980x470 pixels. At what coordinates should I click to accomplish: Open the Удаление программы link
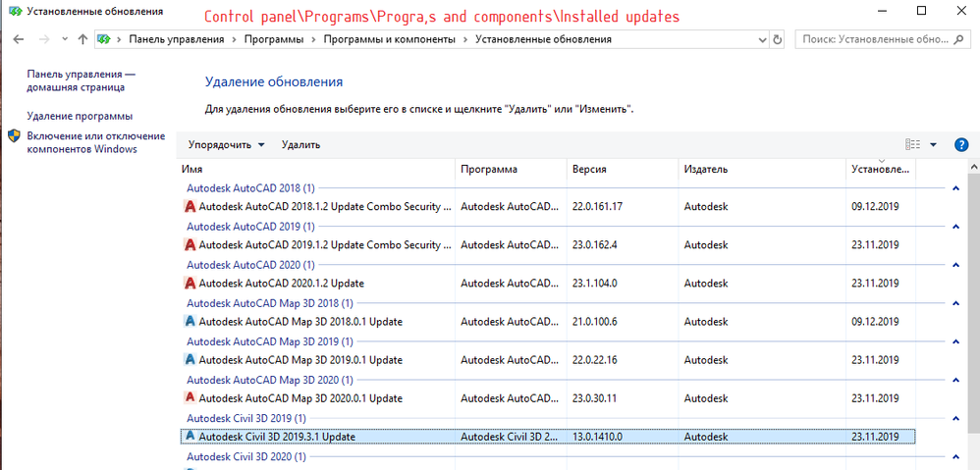pyautogui.click(x=80, y=116)
